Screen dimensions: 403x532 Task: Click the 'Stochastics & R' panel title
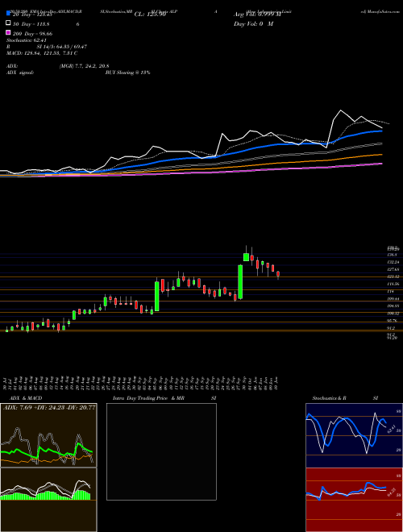pos(330,398)
